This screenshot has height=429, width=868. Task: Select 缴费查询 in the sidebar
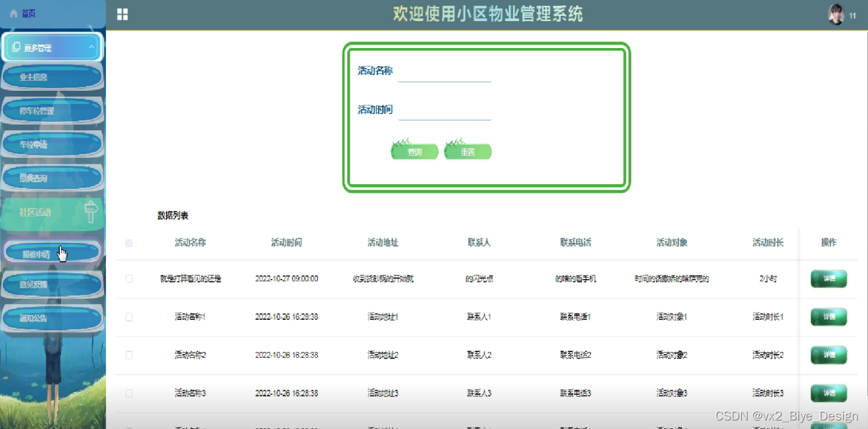coord(53,178)
